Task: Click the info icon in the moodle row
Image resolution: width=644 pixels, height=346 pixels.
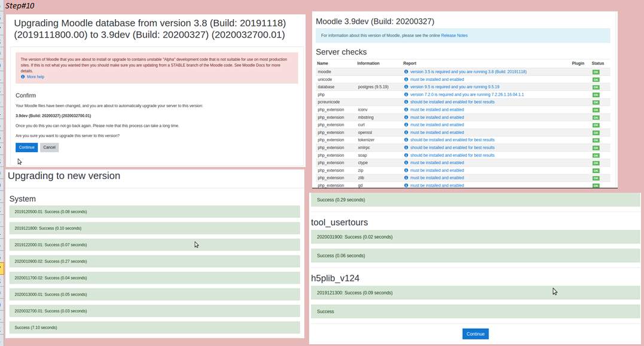Action: pos(406,71)
